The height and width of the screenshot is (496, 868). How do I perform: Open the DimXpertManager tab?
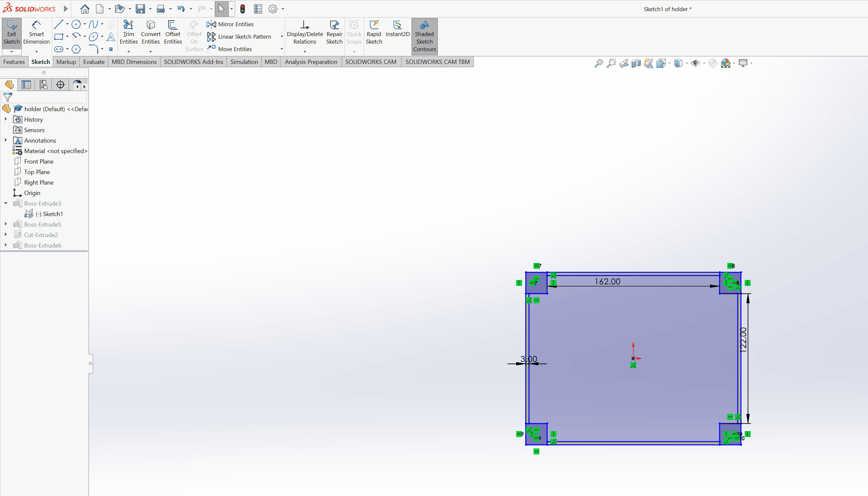[x=60, y=85]
